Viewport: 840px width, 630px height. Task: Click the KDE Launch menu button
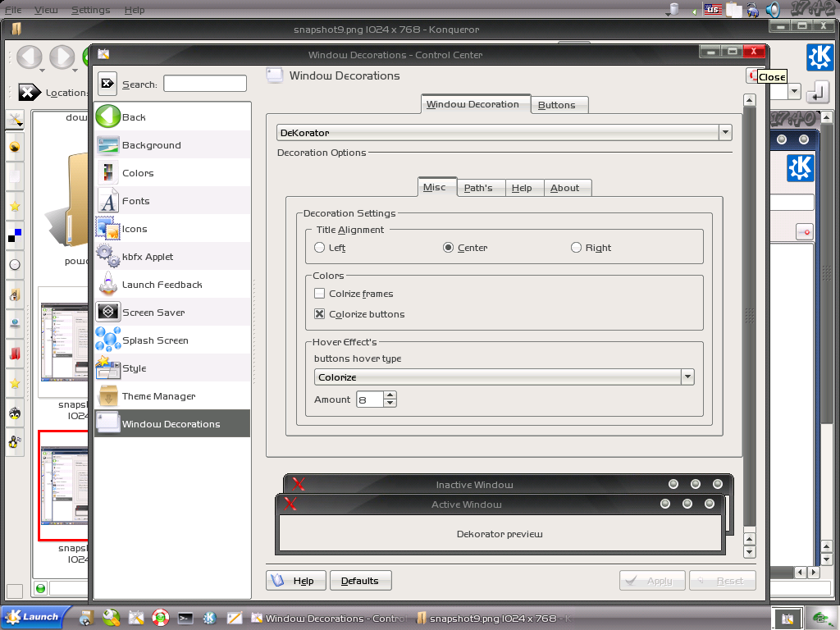(34, 617)
